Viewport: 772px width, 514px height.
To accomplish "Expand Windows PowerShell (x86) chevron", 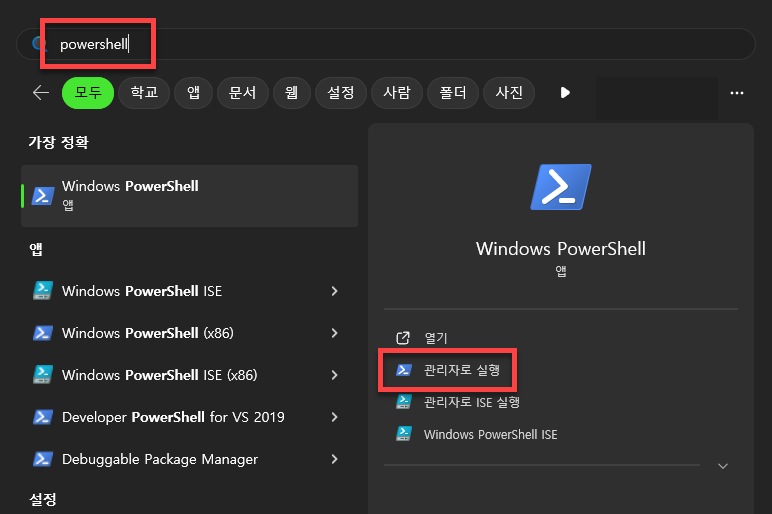I will [335, 333].
